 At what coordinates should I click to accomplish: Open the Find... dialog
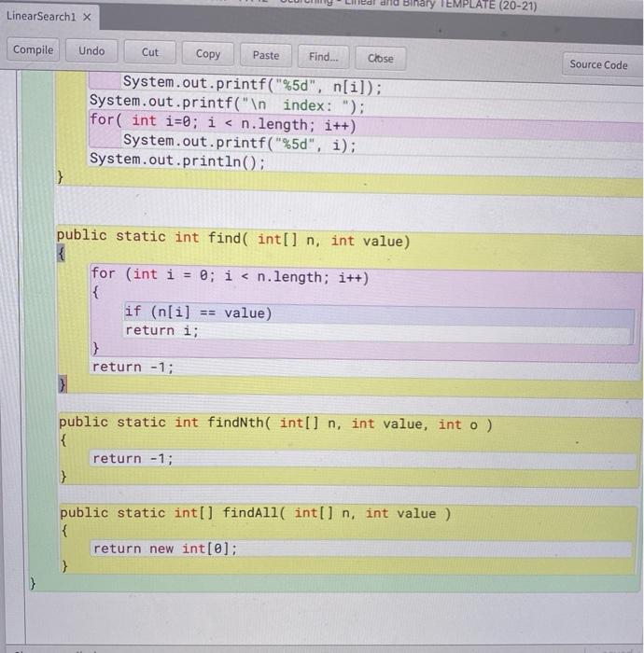323,57
